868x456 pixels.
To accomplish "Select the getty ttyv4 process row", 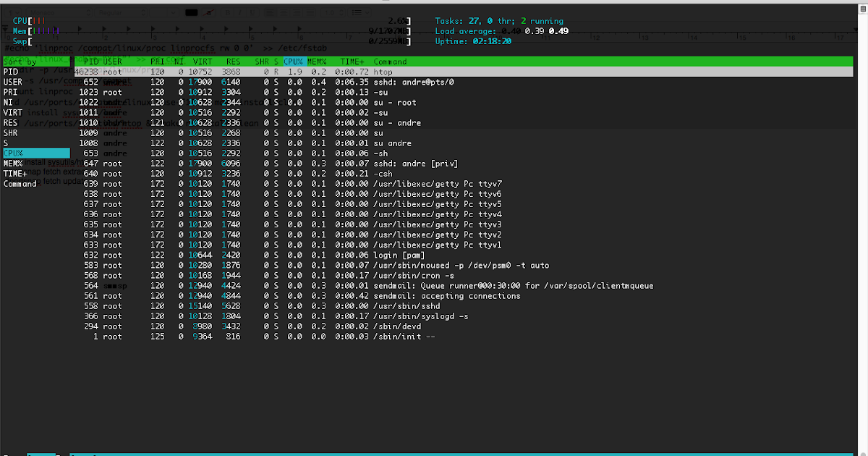I will coord(463,214).
